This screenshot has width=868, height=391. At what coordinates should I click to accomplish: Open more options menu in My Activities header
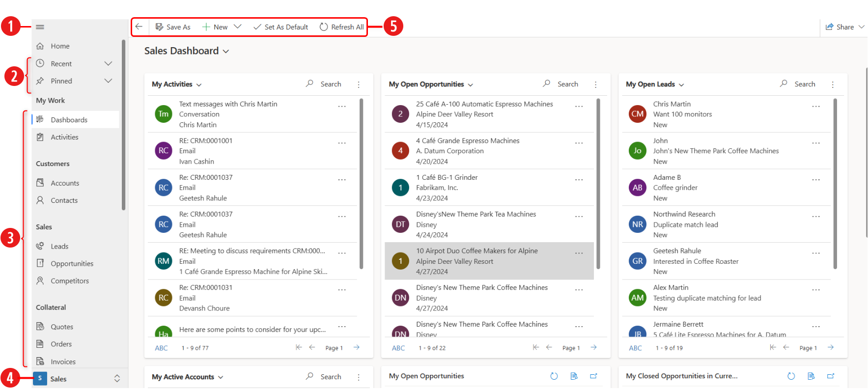pos(359,84)
